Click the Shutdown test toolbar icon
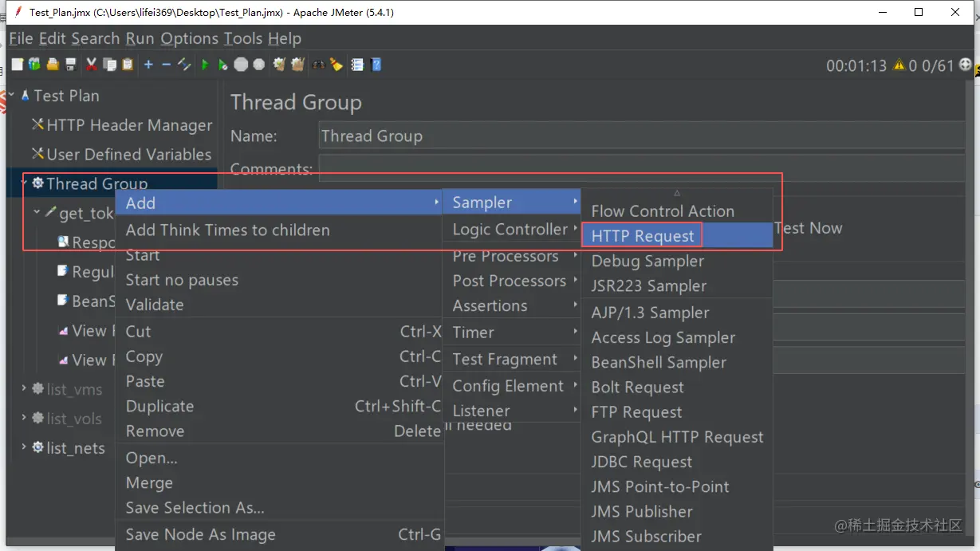 coord(258,65)
